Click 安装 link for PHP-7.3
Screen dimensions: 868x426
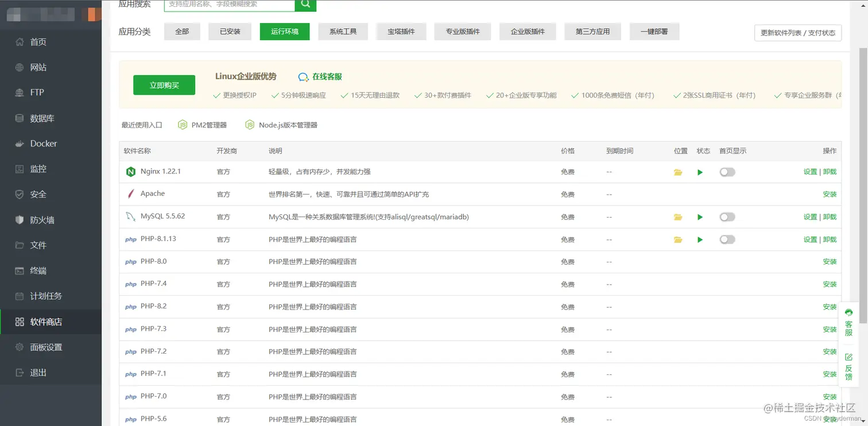[830, 330]
